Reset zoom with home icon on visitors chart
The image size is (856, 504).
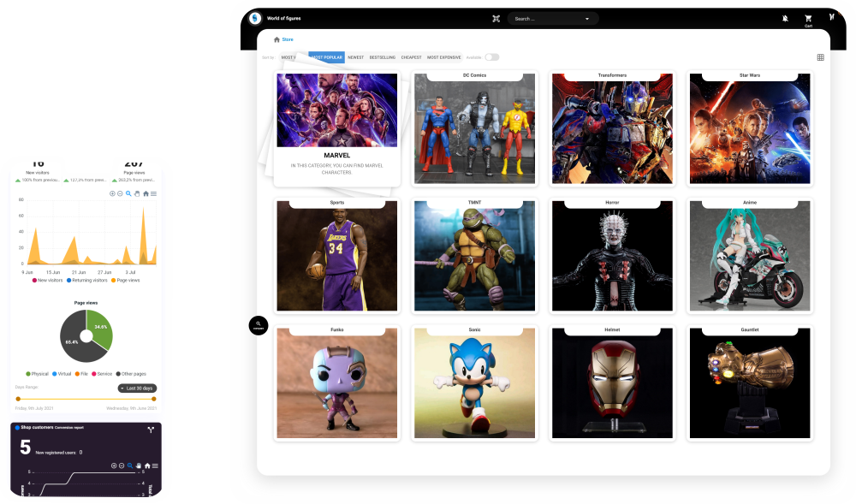(146, 193)
